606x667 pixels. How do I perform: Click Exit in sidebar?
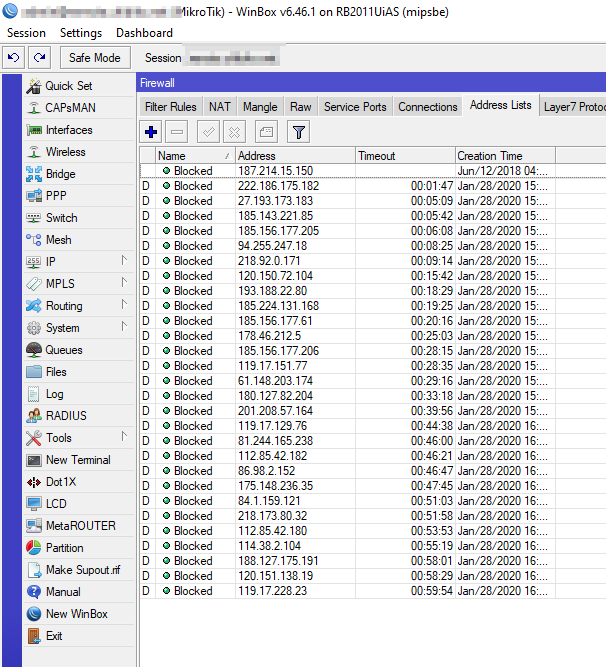79,636
